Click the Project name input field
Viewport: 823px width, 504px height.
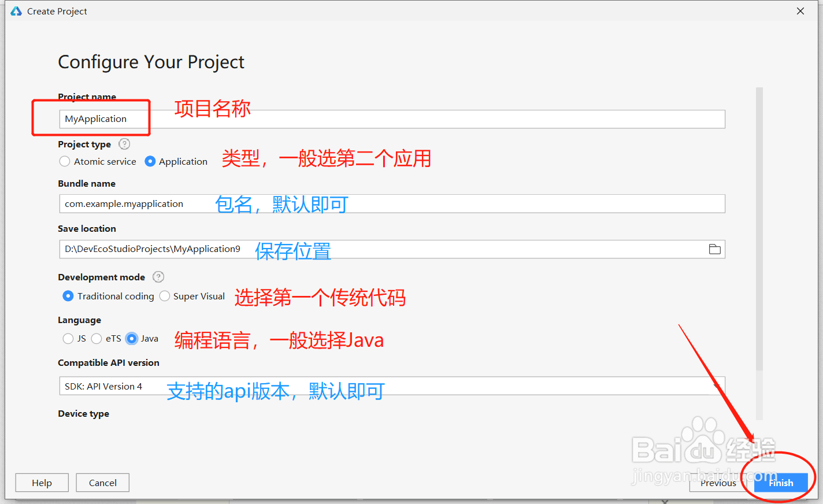click(392, 119)
